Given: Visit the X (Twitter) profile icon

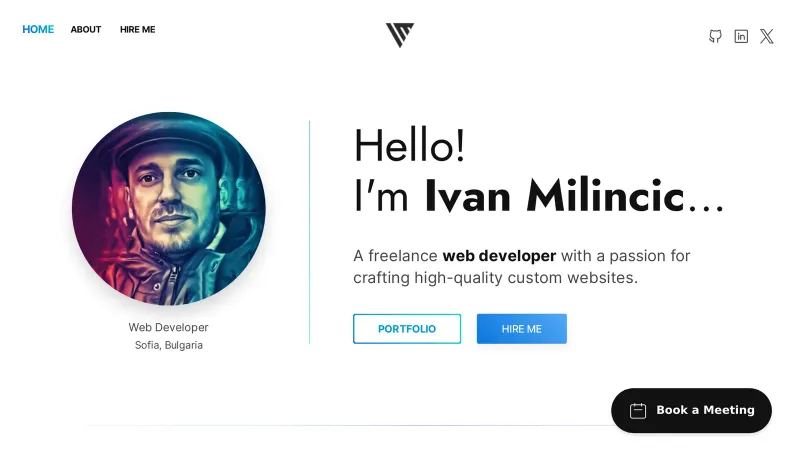Looking at the screenshot, I should [x=767, y=36].
